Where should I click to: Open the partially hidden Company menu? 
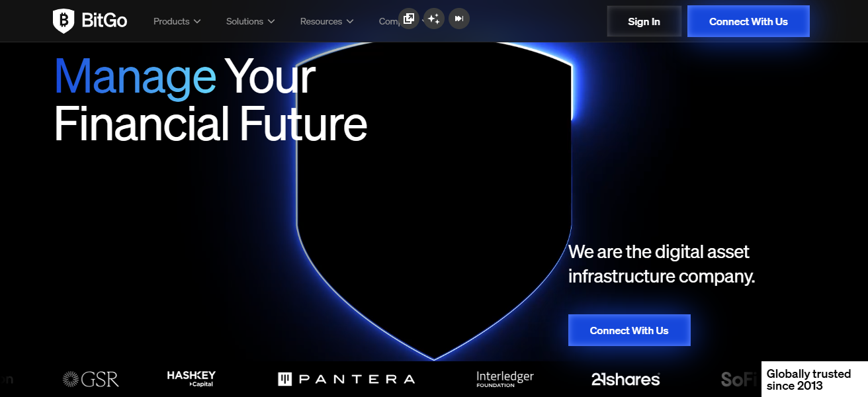click(388, 22)
